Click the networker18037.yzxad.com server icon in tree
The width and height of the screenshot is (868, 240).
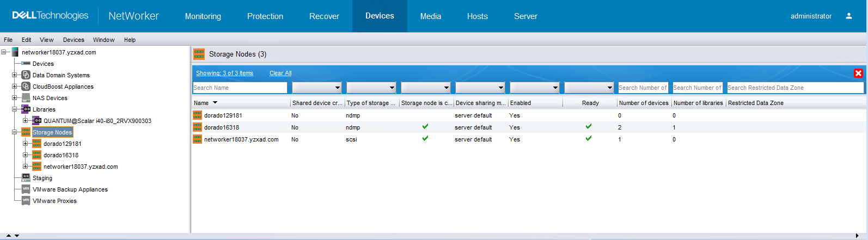15,52
